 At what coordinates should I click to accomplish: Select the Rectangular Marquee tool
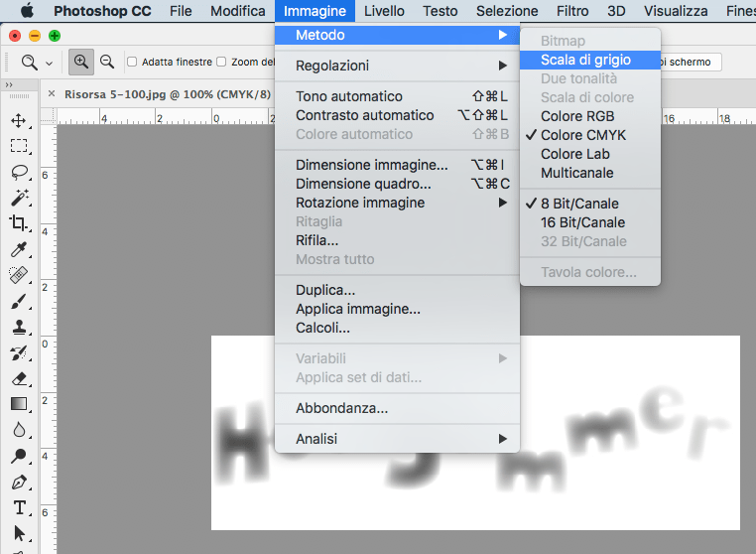19,146
